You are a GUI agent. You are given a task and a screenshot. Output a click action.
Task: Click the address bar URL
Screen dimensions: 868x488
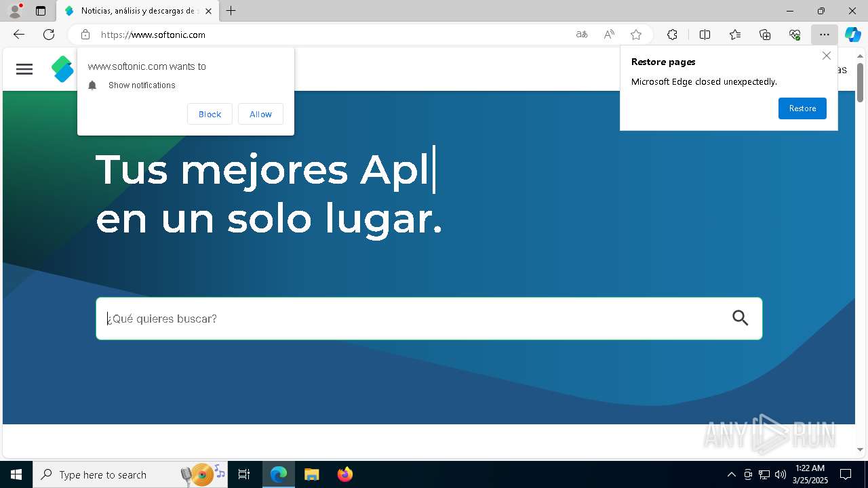coord(153,35)
